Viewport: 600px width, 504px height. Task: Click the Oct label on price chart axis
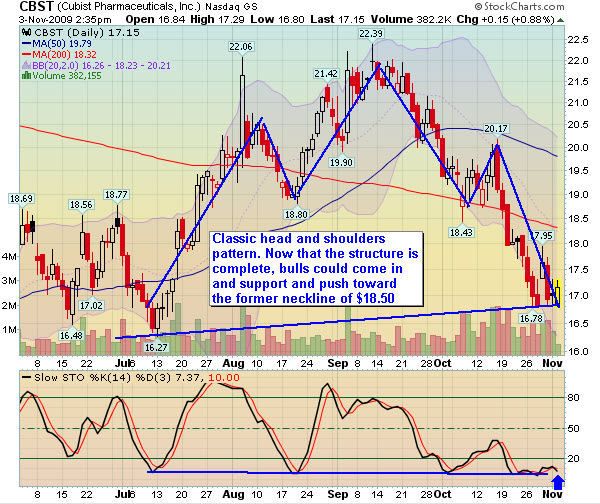click(442, 364)
